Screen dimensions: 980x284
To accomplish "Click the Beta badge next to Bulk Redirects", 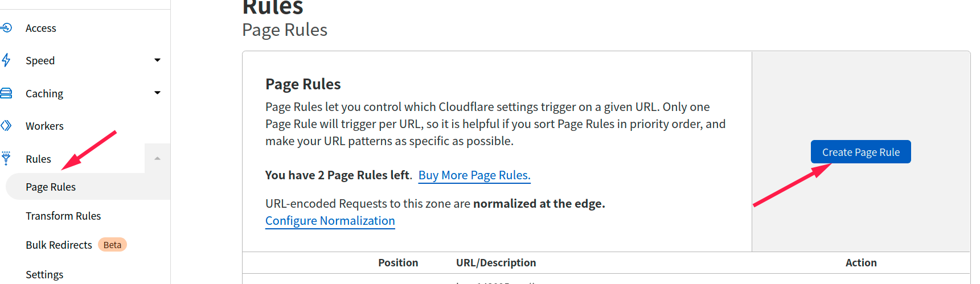I will [x=112, y=245].
